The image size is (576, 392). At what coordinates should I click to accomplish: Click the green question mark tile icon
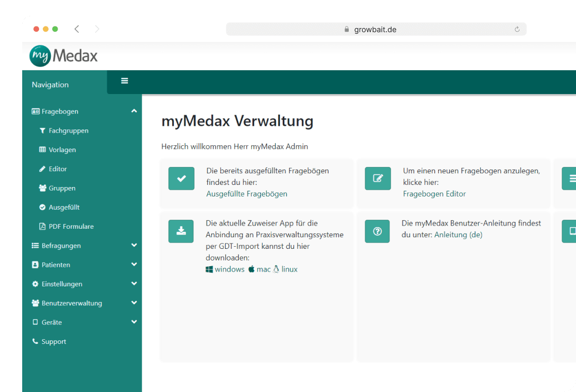coord(377,231)
